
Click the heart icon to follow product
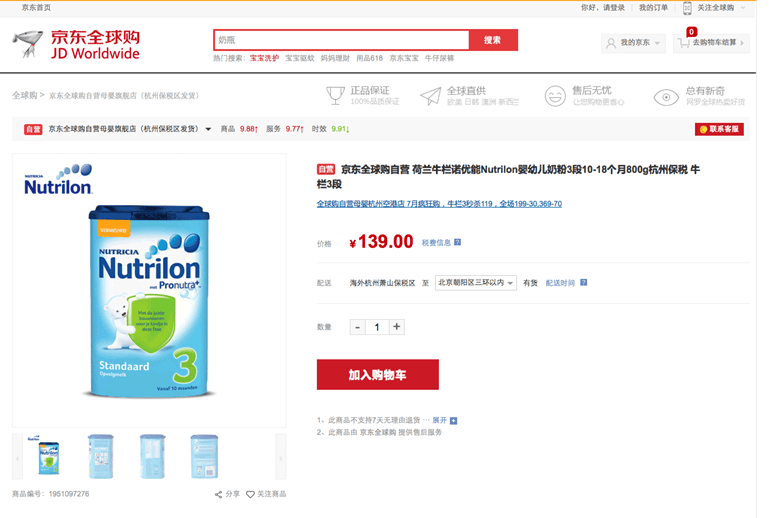tap(251, 494)
